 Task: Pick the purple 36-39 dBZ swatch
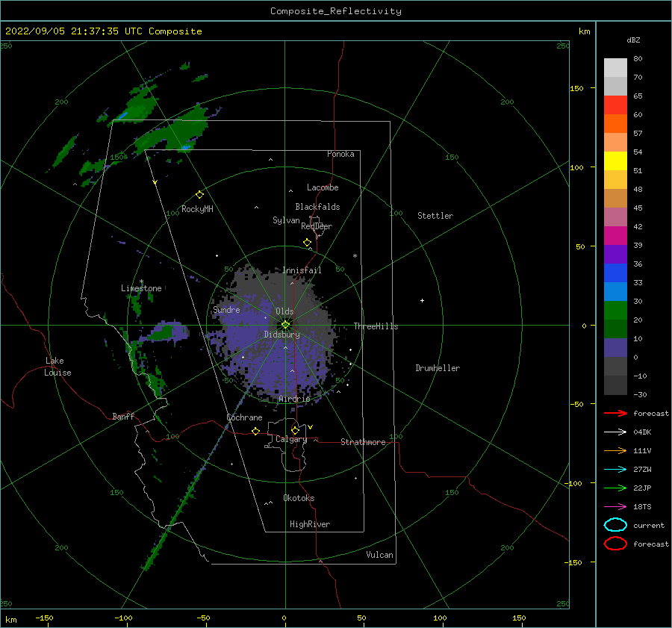(x=615, y=254)
